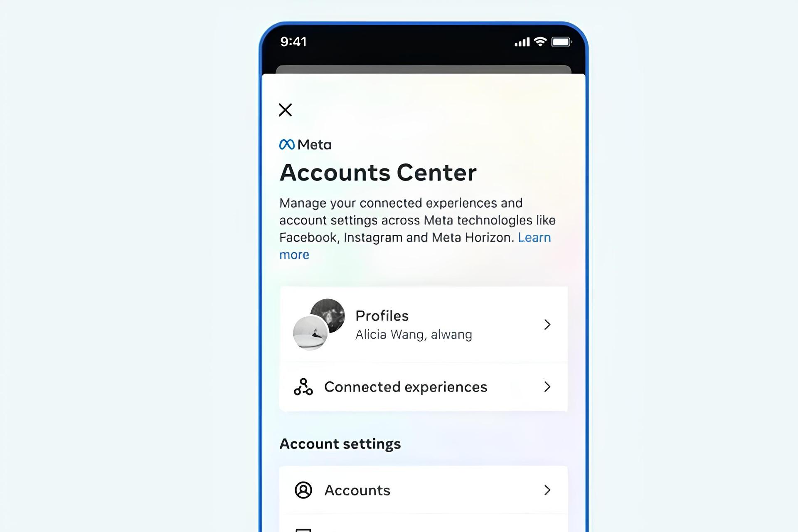
Task: Click the close X icon
Action: click(x=286, y=110)
